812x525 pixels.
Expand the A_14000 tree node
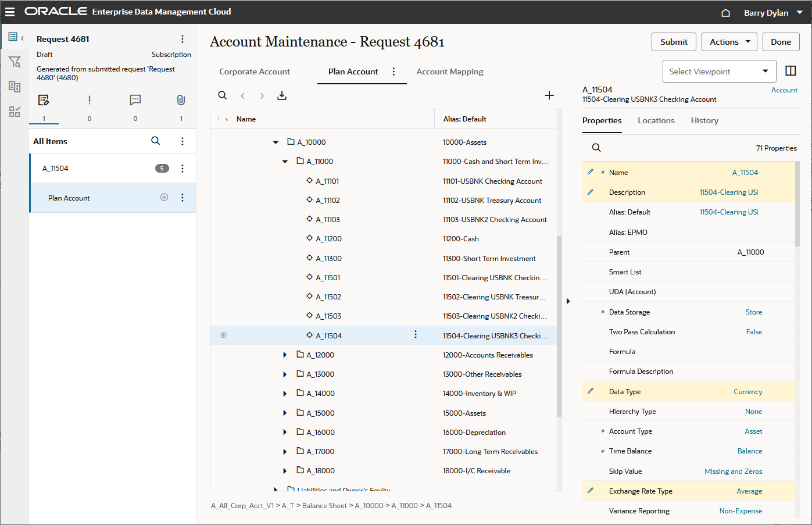(285, 394)
